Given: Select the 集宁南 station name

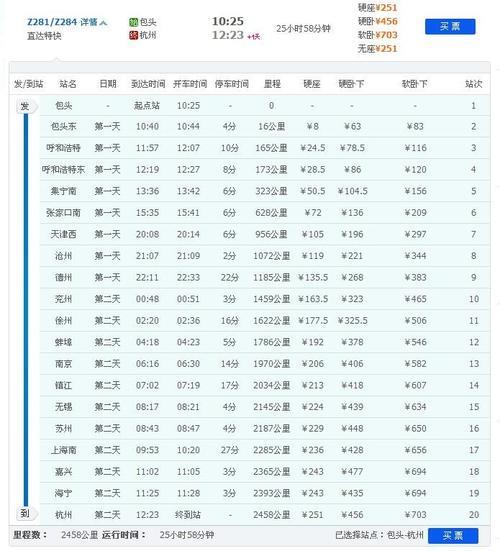Looking at the screenshot, I should coord(63,191).
